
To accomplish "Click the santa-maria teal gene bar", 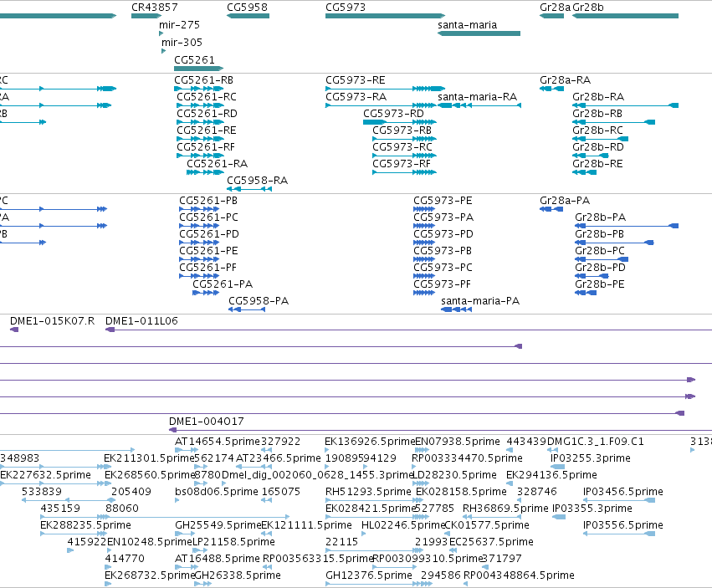I will click(x=479, y=33).
